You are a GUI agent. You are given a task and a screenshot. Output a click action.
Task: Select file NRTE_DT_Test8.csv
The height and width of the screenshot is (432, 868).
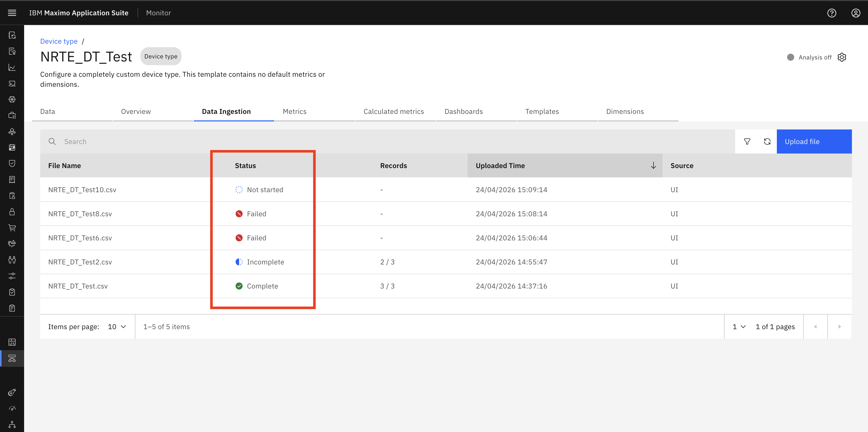pyautogui.click(x=80, y=214)
